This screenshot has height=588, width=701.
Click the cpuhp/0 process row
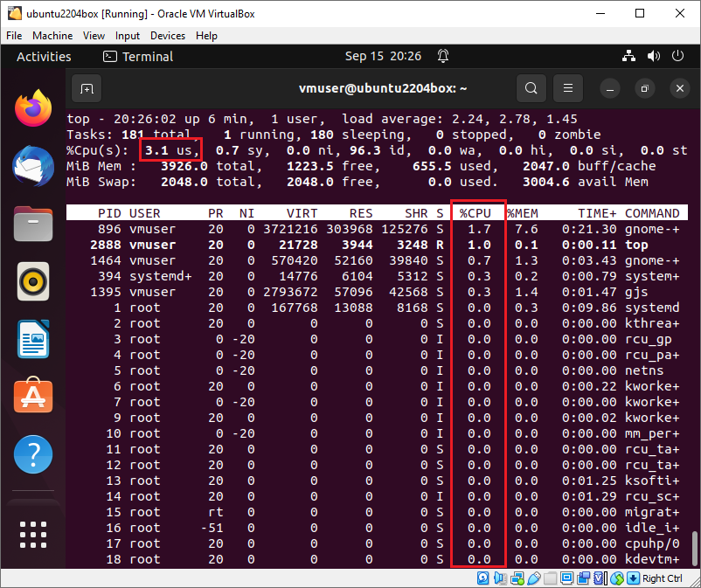click(377, 543)
